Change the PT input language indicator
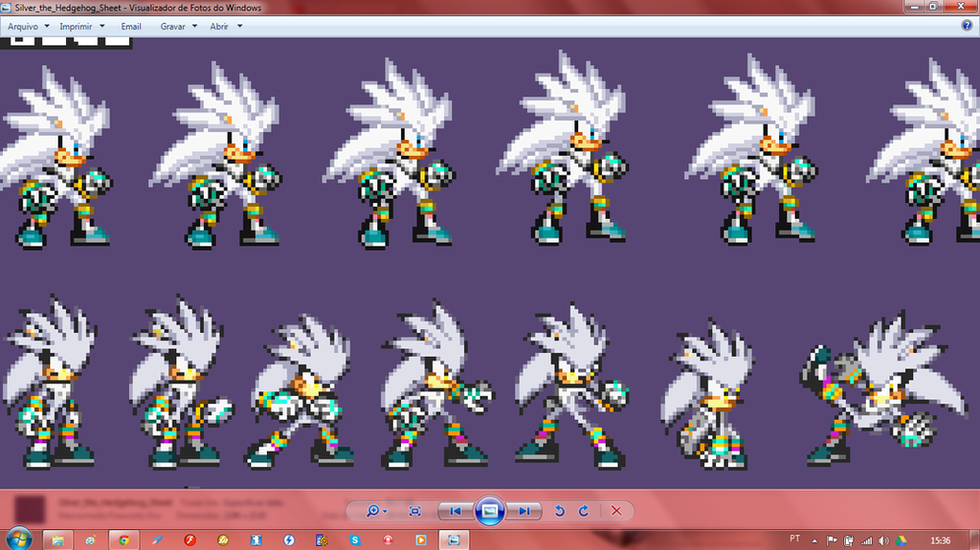 coord(794,539)
